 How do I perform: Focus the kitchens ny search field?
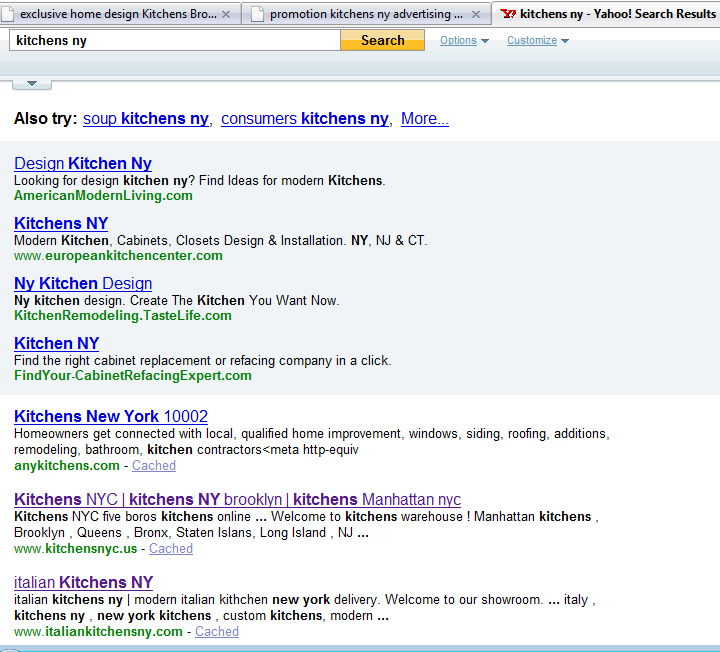(x=174, y=40)
